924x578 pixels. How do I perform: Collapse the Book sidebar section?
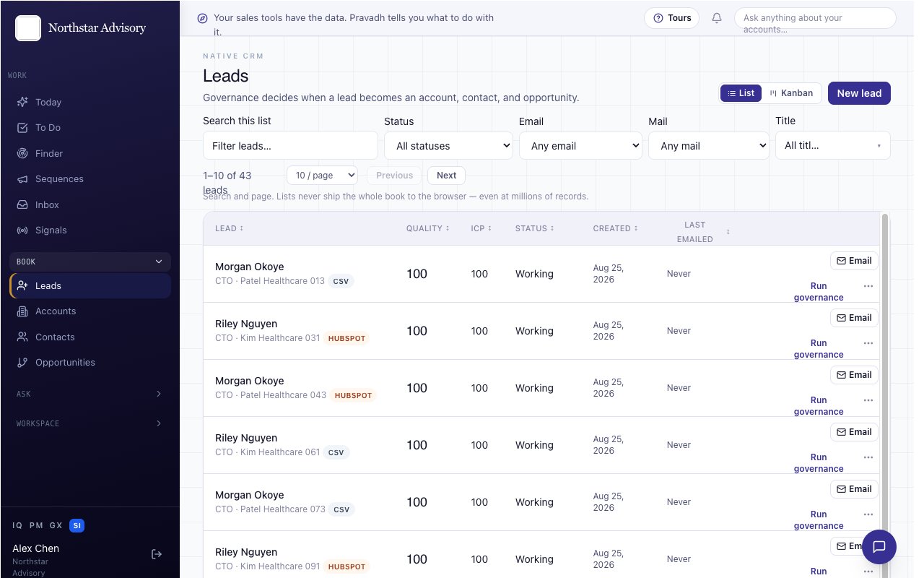click(90, 262)
